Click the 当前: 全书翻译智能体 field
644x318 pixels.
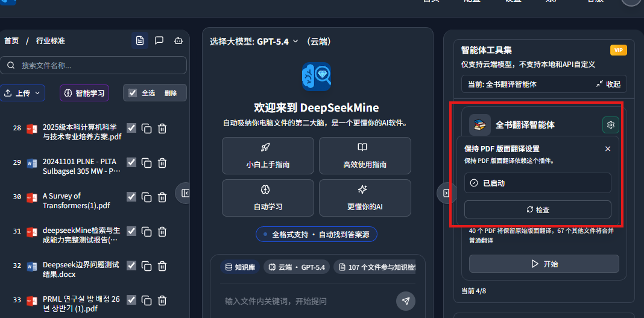544,84
